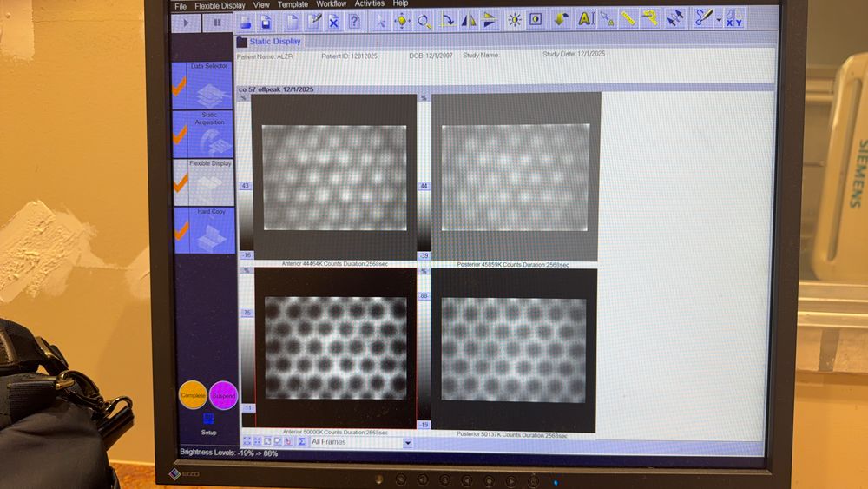Click the flip horizontal mirror icon

point(469,21)
